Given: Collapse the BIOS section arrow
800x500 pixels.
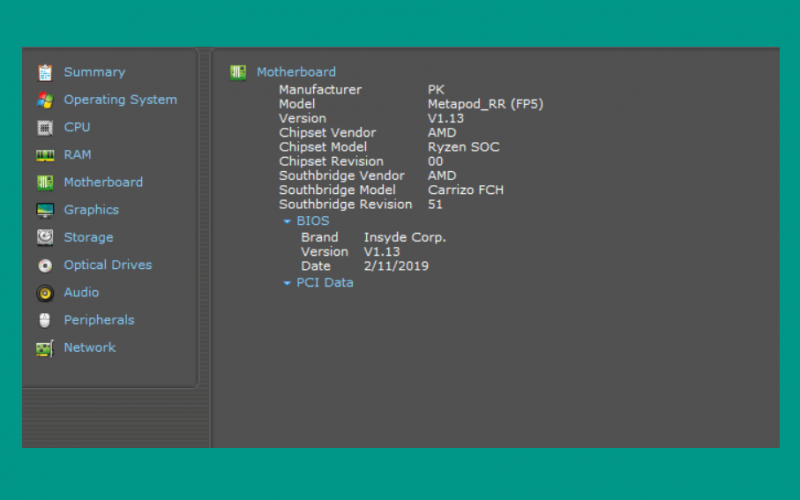Looking at the screenshot, I should [x=287, y=221].
